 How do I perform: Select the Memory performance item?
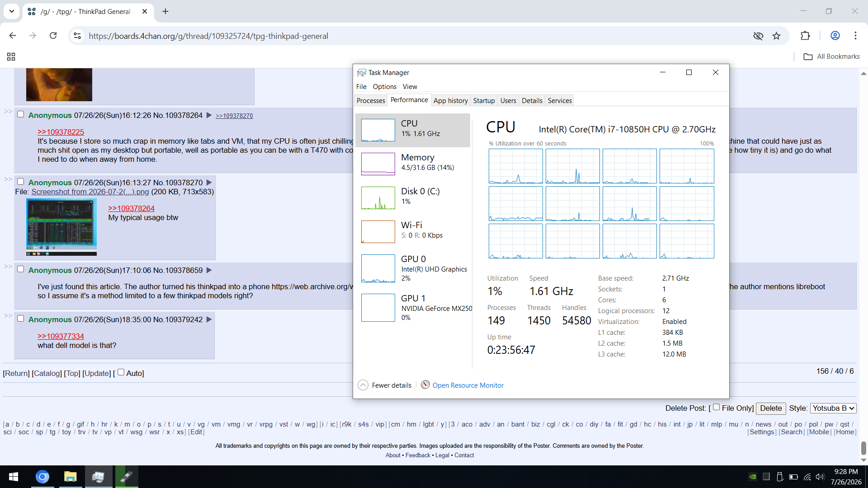(413, 164)
